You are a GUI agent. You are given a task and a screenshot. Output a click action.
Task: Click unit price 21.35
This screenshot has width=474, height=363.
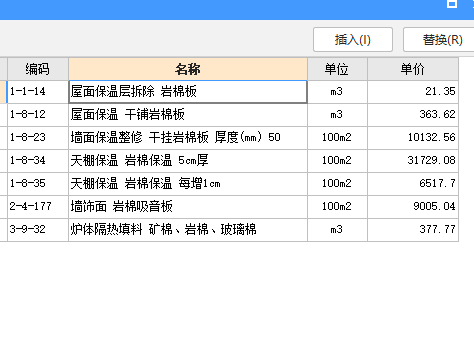pos(413,92)
